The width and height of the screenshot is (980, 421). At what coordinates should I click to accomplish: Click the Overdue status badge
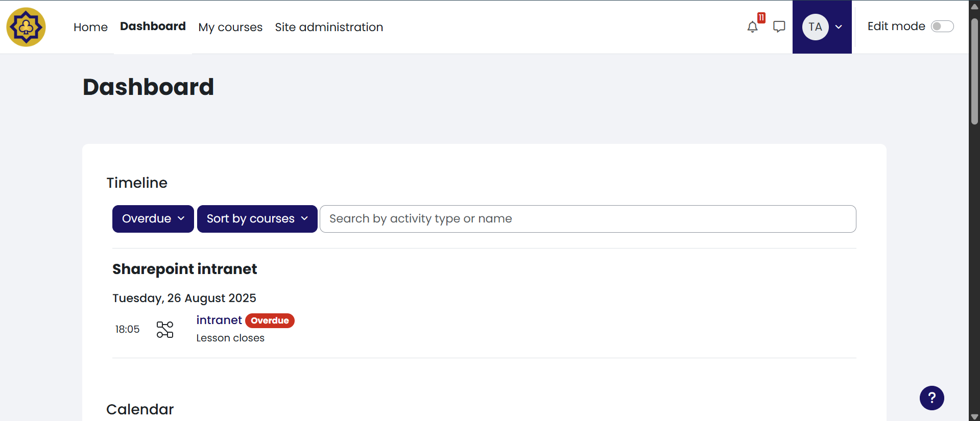coord(270,320)
